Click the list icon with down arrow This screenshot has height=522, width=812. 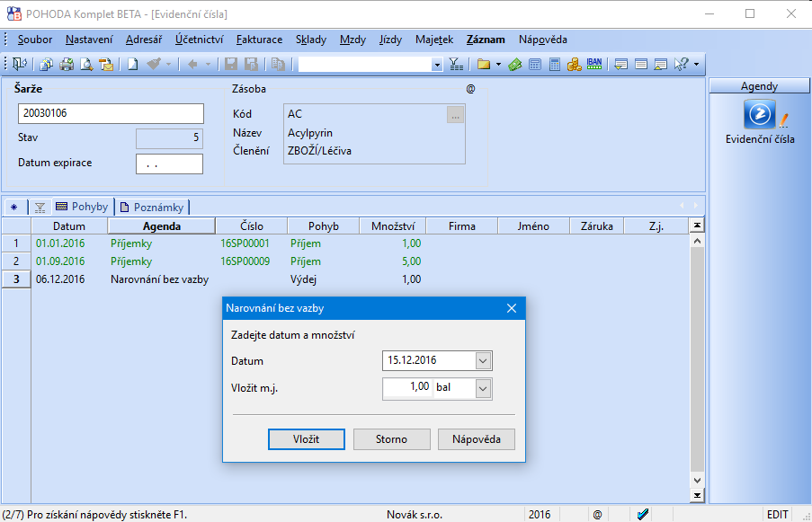[x=620, y=64]
